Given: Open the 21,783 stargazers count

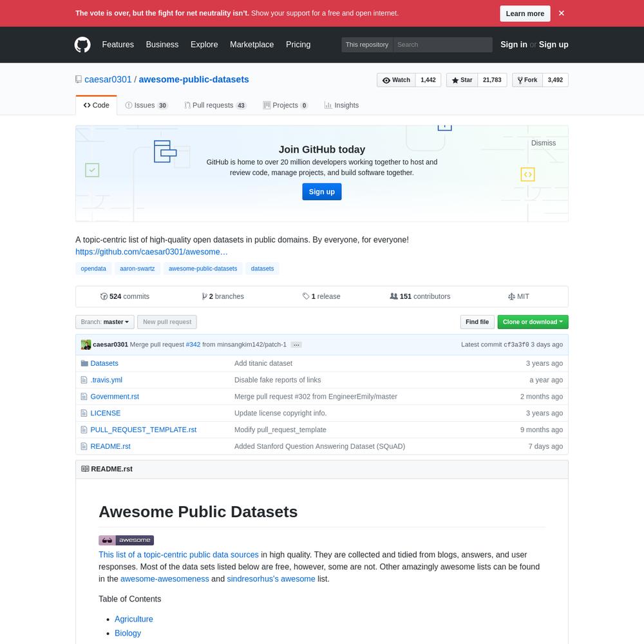Looking at the screenshot, I should 492,80.
